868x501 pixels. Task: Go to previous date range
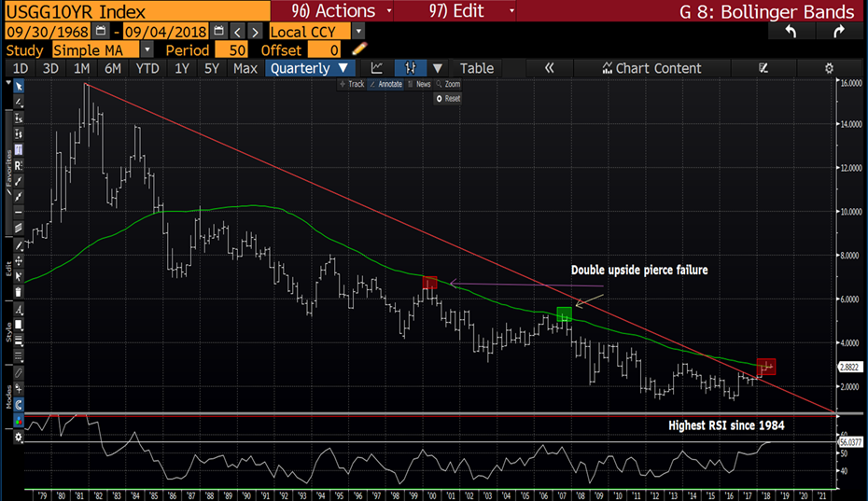tap(237, 32)
